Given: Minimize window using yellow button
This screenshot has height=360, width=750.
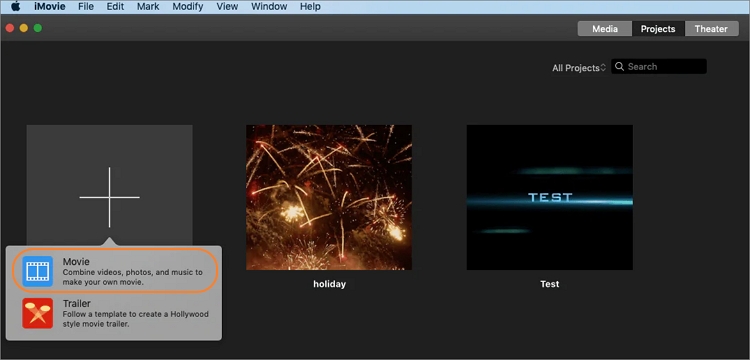Looking at the screenshot, I should click(23, 28).
